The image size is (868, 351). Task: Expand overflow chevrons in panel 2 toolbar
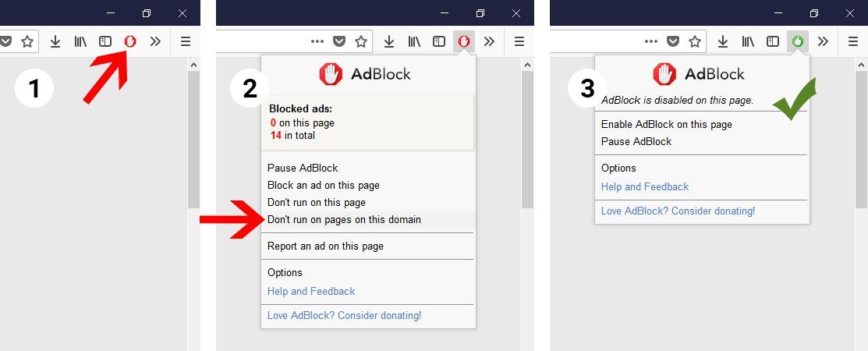489,41
